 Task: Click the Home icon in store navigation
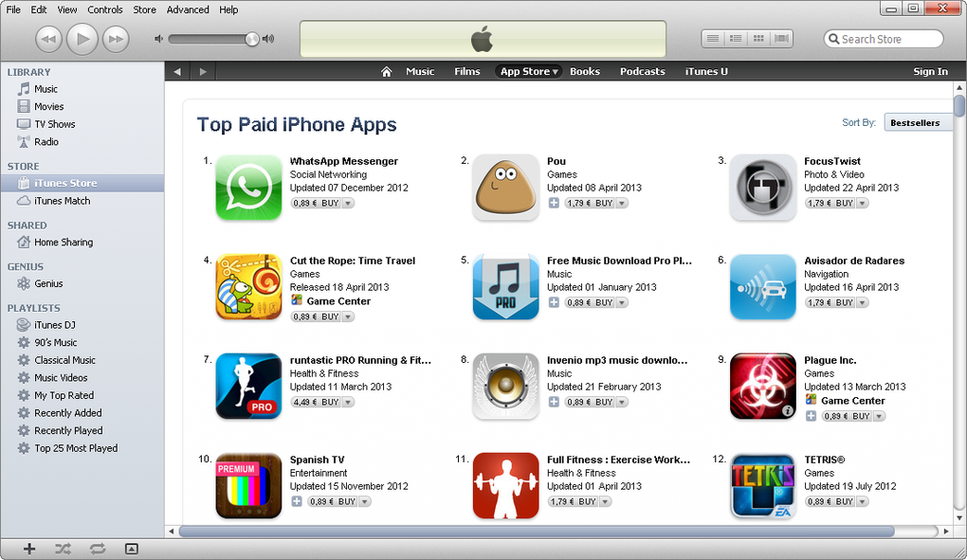(x=386, y=71)
